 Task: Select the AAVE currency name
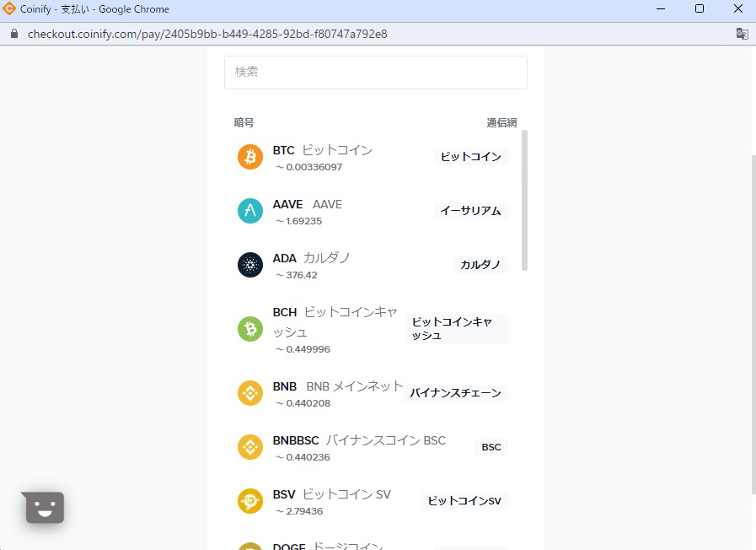click(x=308, y=204)
